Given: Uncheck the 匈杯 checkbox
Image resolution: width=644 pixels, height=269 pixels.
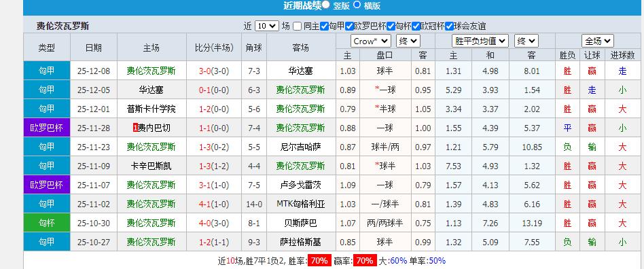Looking at the screenshot, I should point(391,26).
